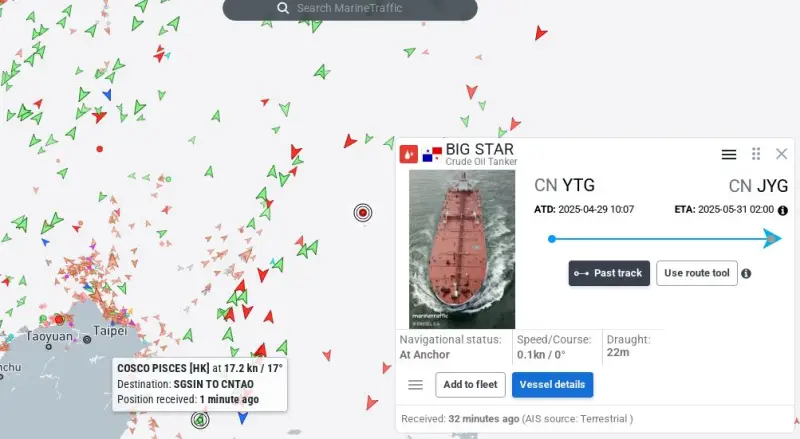Click the red crude oil tanker type icon
800x439 pixels.
coord(409,154)
